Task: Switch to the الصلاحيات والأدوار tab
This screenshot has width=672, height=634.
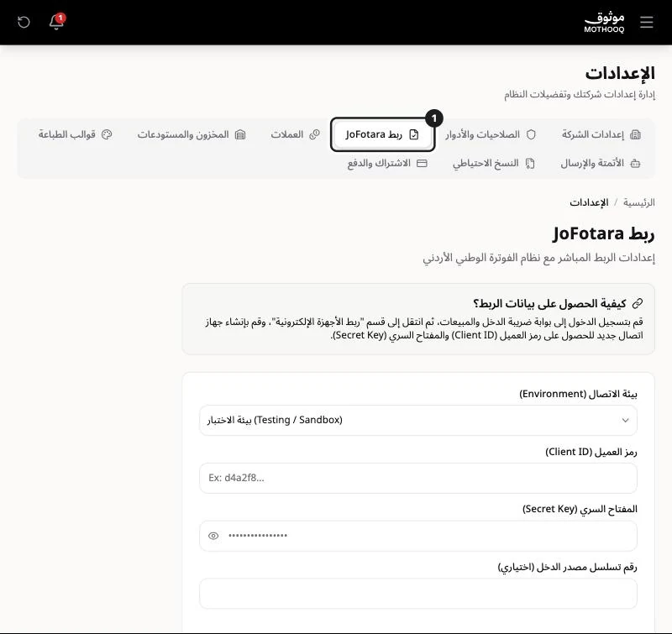Action: click(491, 134)
